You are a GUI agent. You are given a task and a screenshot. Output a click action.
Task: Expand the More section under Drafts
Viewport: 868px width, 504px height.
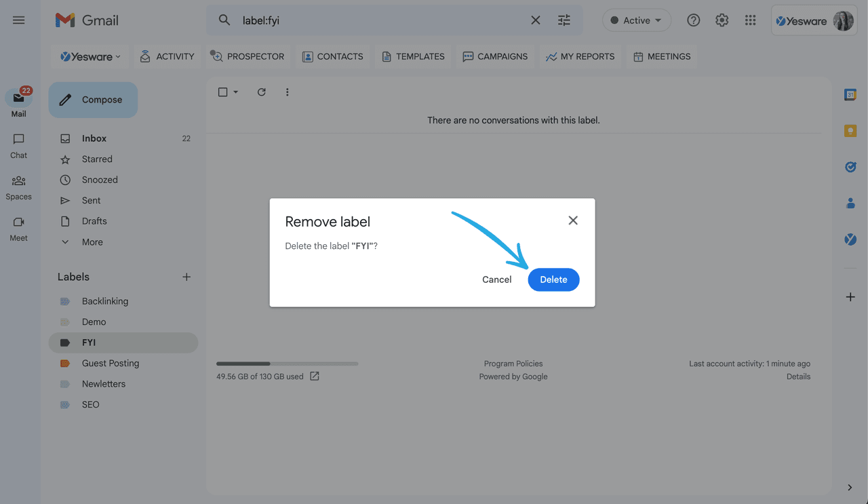click(92, 241)
